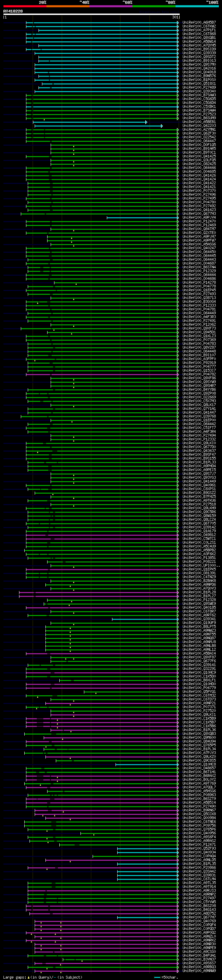Select hit label UniRef100_Q1EP45

[x=199, y=290]
